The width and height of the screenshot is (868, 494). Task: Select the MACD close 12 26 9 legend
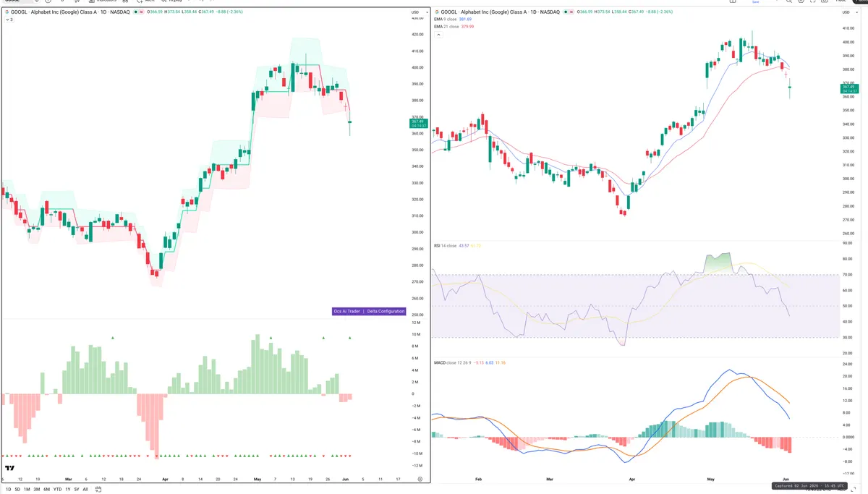[x=454, y=362]
